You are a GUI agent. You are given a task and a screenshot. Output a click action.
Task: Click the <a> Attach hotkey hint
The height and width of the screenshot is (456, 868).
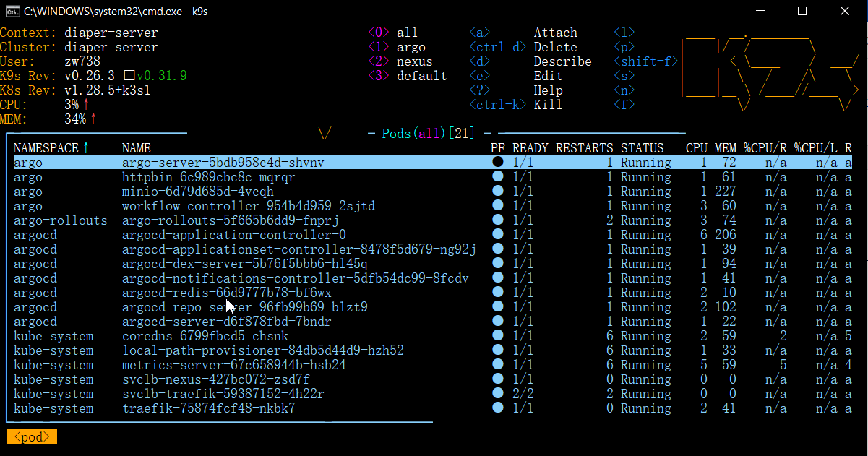523,33
